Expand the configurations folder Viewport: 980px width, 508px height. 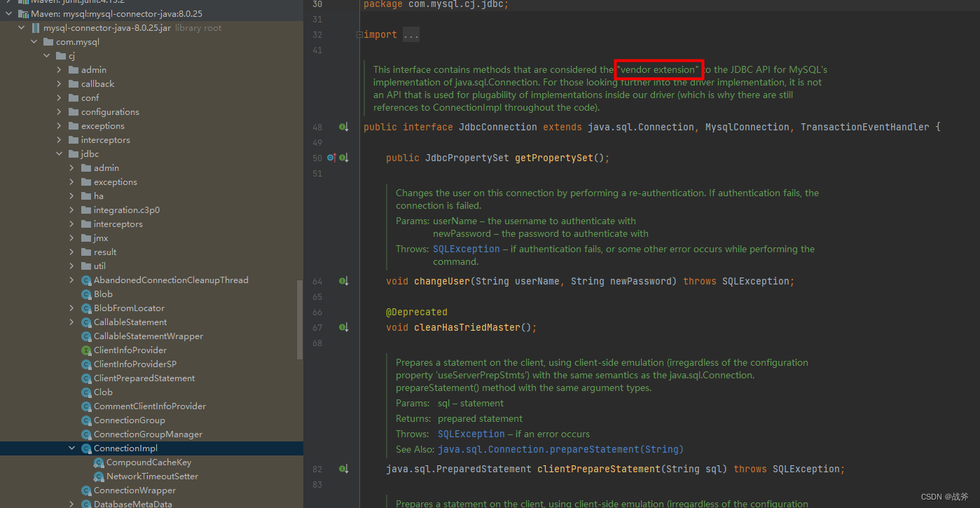click(60, 112)
